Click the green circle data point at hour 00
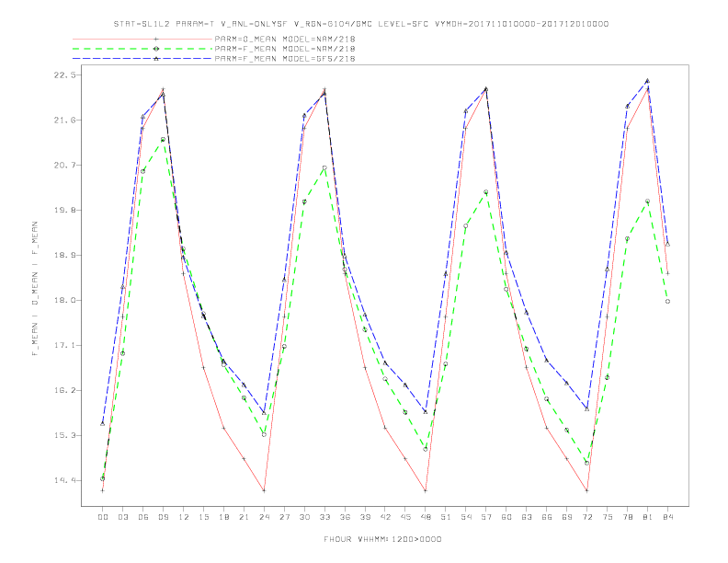This screenshot has width=728, height=563. pyautogui.click(x=103, y=478)
